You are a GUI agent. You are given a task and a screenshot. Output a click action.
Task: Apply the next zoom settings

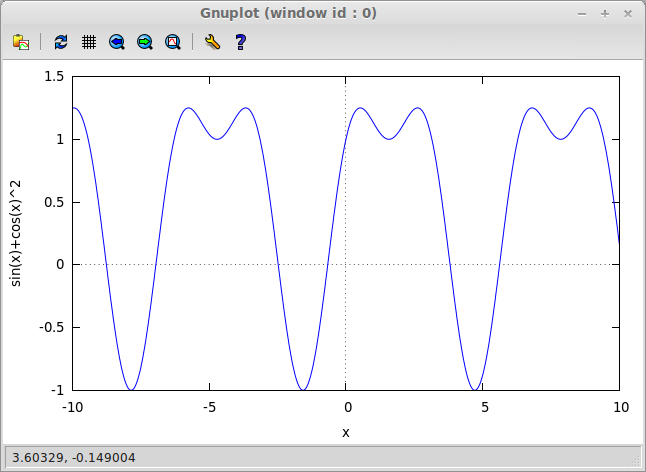[x=145, y=42]
